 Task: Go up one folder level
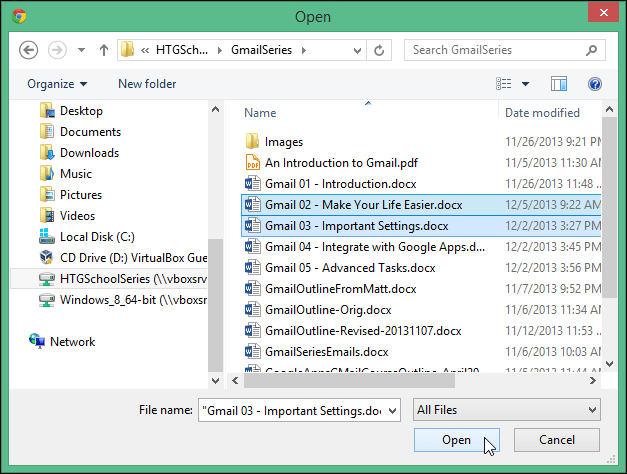(x=104, y=50)
